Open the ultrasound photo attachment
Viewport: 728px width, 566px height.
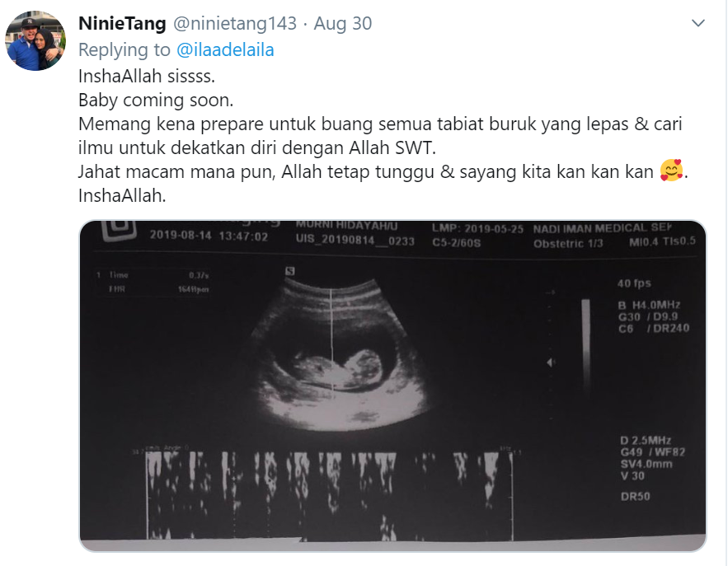pyautogui.click(x=392, y=386)
